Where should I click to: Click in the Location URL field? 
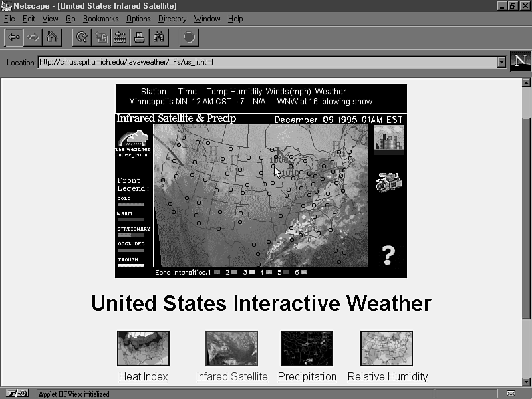pos(266,63)
